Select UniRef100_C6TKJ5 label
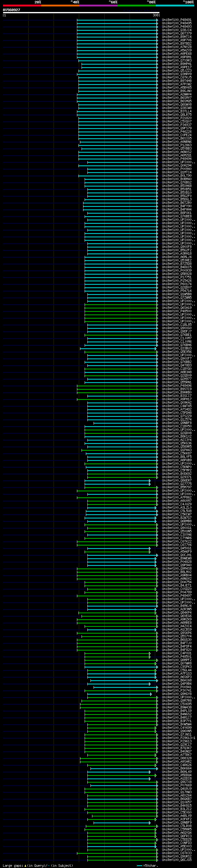The image size is (197, 868). tap(176, 78)
